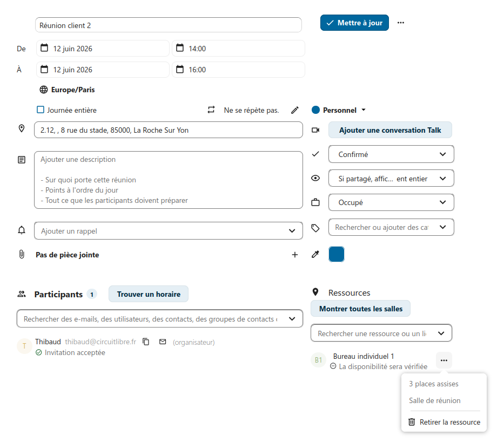Click the blue event color swatch

click(x=337, y=254)
